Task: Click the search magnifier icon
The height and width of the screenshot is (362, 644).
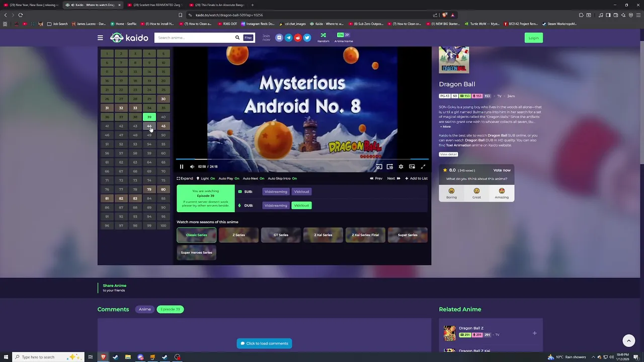Action: coord(237,38)
